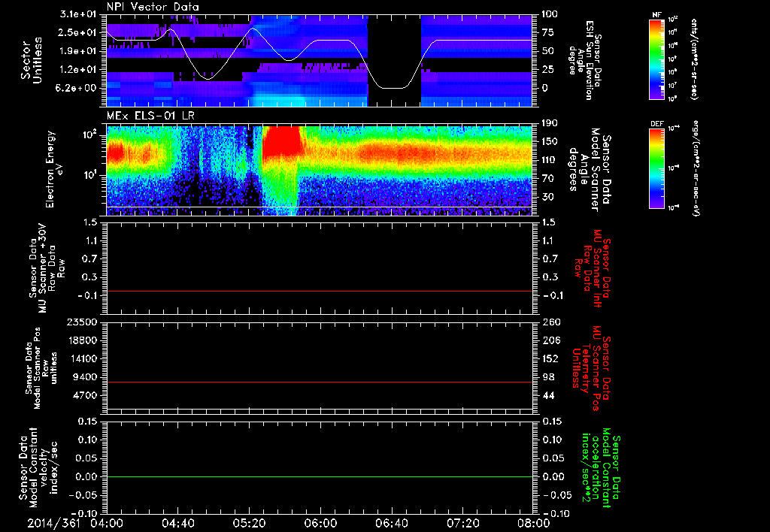
Task: Click the '2.5e+01' sector axis value
Action: 78,32
